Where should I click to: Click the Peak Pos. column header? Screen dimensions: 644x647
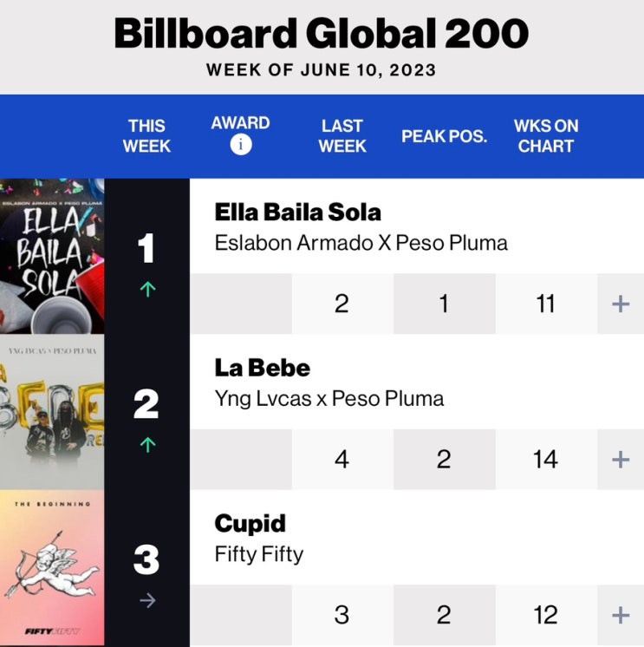(444, 136)
